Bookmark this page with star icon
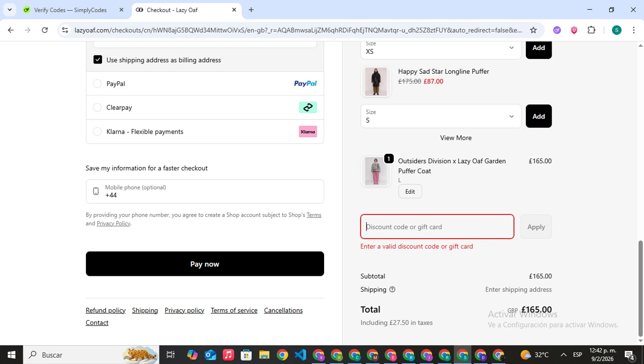644x364 pixels. tap(533, 30)
